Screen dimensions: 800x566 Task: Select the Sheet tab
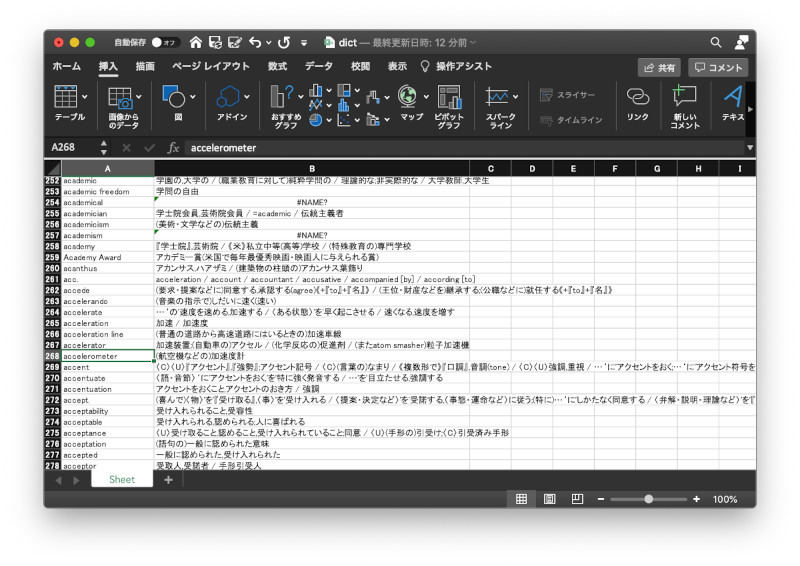pos(122,479)
